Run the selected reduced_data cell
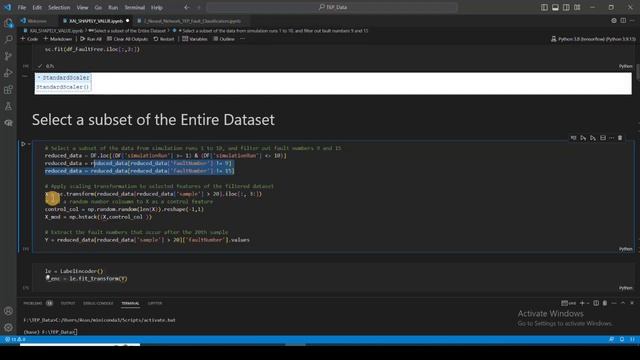This screenshot has height=360, width=640. pos(23,144)
